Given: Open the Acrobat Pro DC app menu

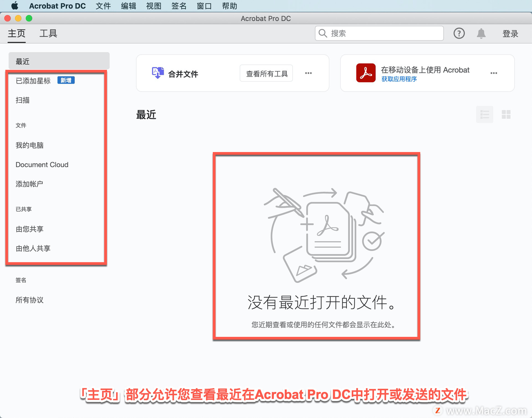Looking at the screenshot, I should pyautogui.click(x=57, y=6).
